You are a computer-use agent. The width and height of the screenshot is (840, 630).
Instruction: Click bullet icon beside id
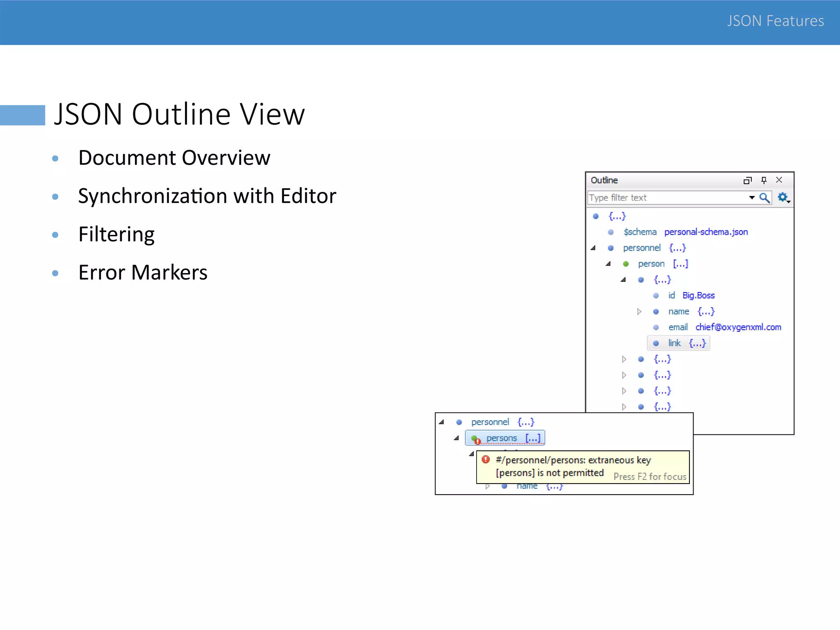[656, 296]
